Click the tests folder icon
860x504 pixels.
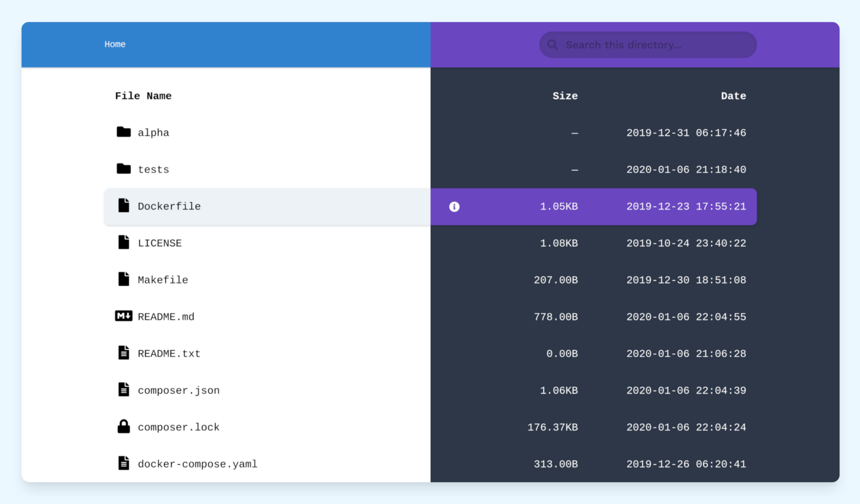click(123, 169)
